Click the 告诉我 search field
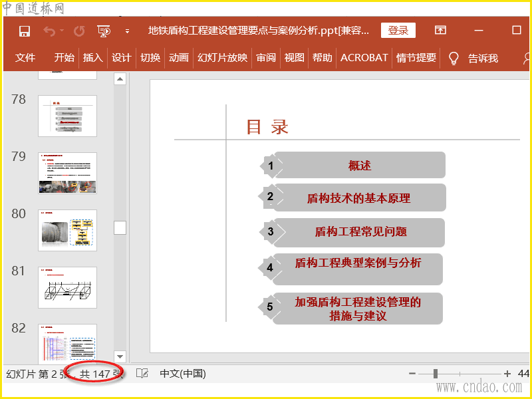The height and width of the screenshot is (399, 532). [x=483, y=59]
